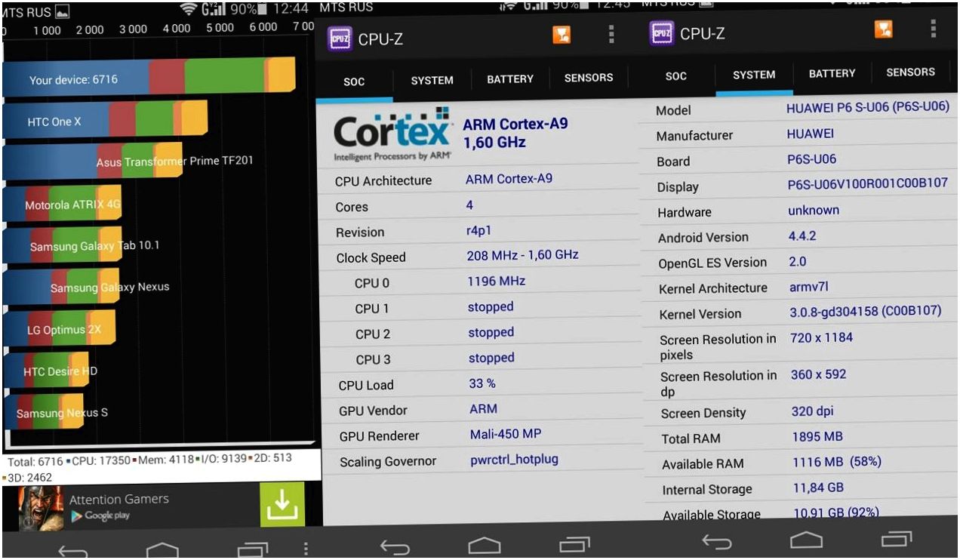The height and width of the screenshot is (560, 960).
Task: Switch to SENSORS tab in middle CPU-Z screen
Action: click(x=589, y=77)
